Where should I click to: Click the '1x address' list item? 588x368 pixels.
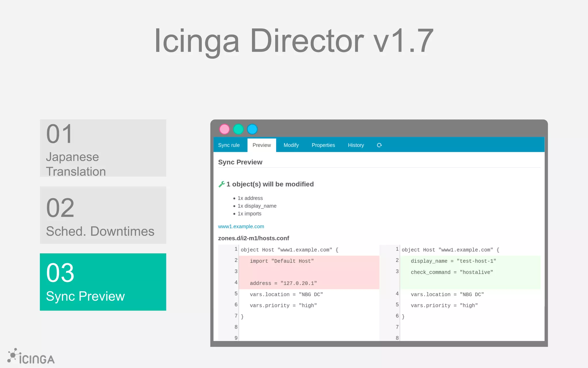[x=250, y=198]
